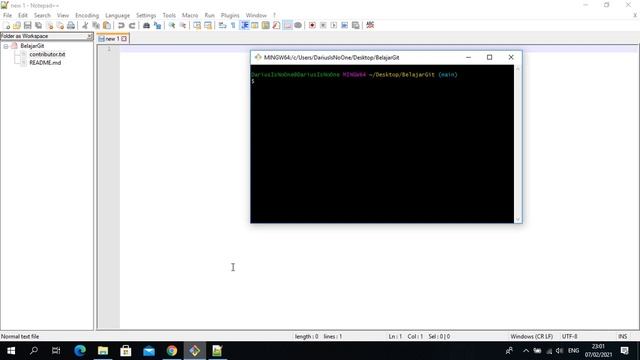Select contributor.txt in the workspace tree
The width and height of the screenshot is (640, 360).
47,54
